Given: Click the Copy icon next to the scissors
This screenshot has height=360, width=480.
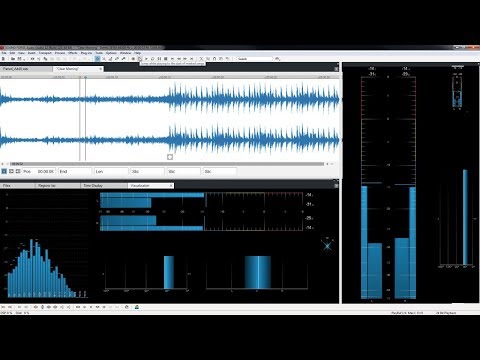Looking at the screenshot, I should click(x=208, y=59).
